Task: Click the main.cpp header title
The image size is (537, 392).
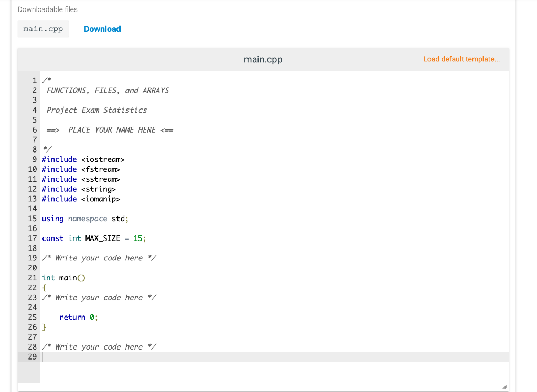Action: tap(263, 59)
